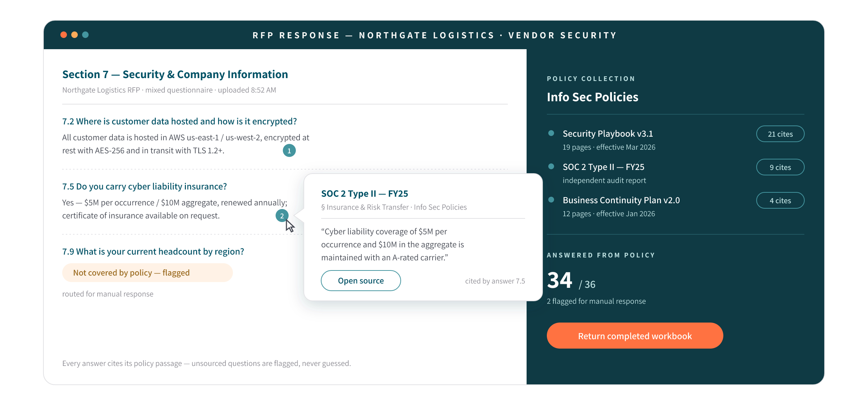Click question 7.9 about headcount by region
The height and width of the screenshot is (405, 868).
[x=153, y=251]
